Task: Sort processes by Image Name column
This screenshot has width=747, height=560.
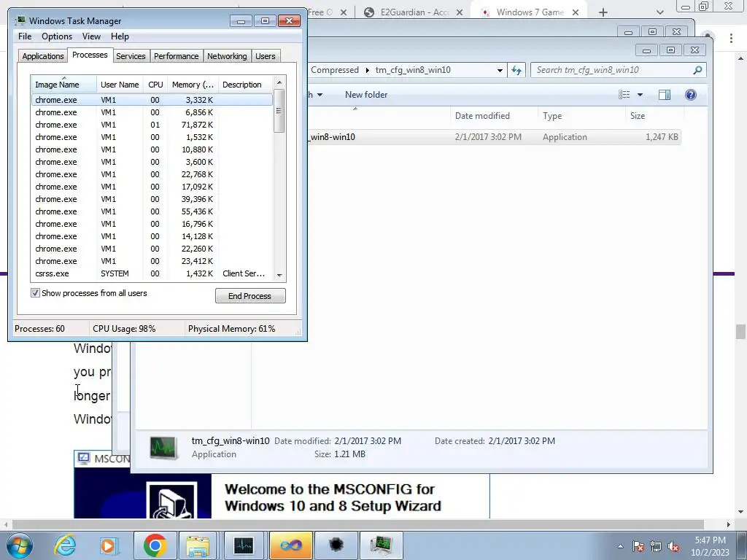Action: [63, 85]
